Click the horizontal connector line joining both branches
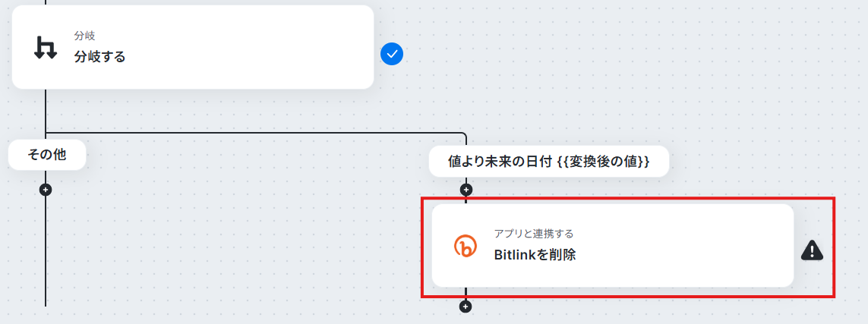Viewport: 868px width, 324px height. (258, 134)
